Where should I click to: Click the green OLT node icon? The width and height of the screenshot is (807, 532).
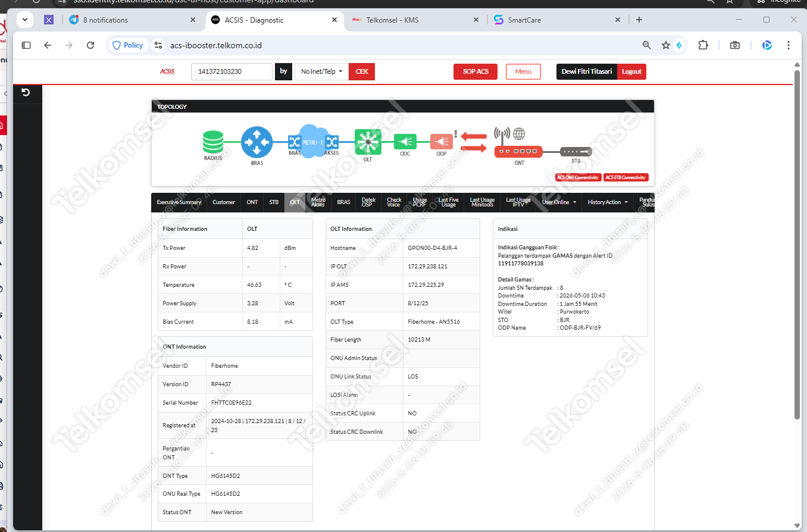coord(368,142)
